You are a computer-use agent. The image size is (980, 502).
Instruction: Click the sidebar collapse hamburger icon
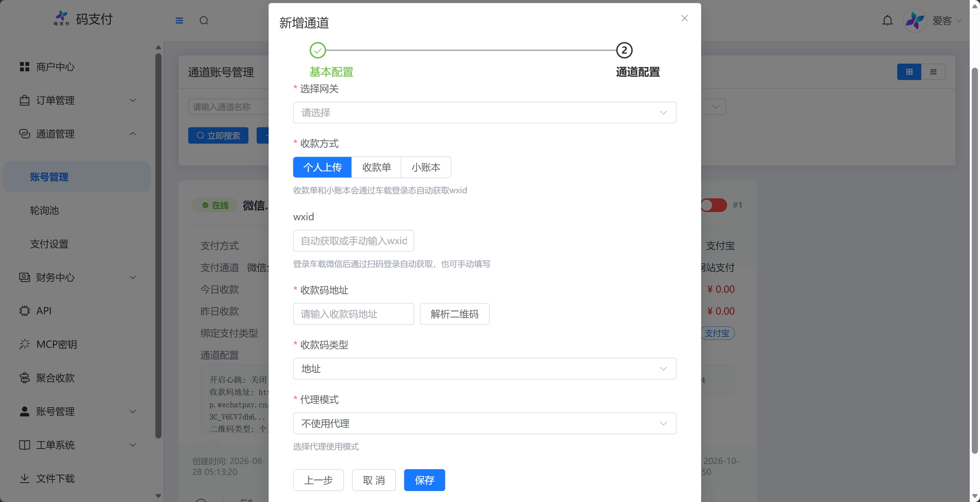[x=179, y=21]
